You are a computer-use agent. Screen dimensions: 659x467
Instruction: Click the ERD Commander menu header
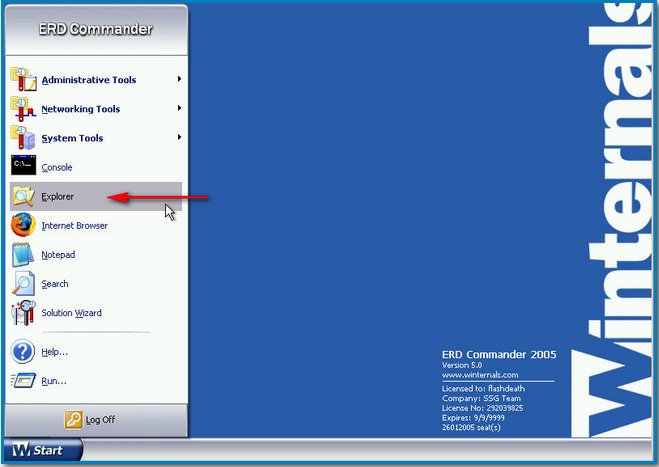pyautogui.click(x=95, y=29)
